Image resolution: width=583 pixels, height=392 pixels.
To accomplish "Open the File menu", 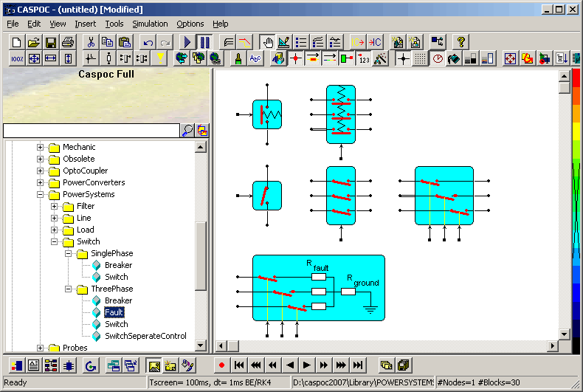I will 13,24.
